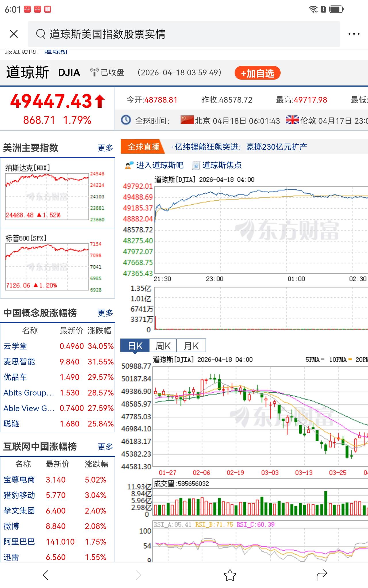Viewport: 368px width, 588px height.
Task: Close the browser page with X icon
Action: tap(14, 34)
